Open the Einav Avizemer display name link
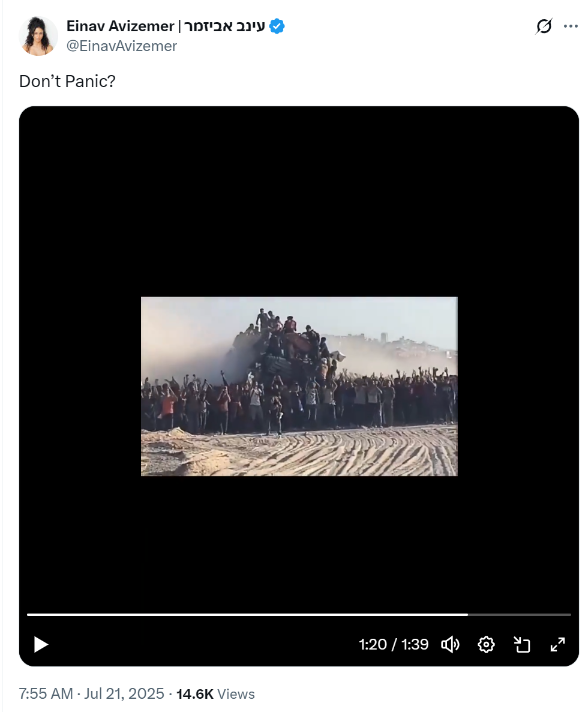588x712 pixels. tap(166, 26)
